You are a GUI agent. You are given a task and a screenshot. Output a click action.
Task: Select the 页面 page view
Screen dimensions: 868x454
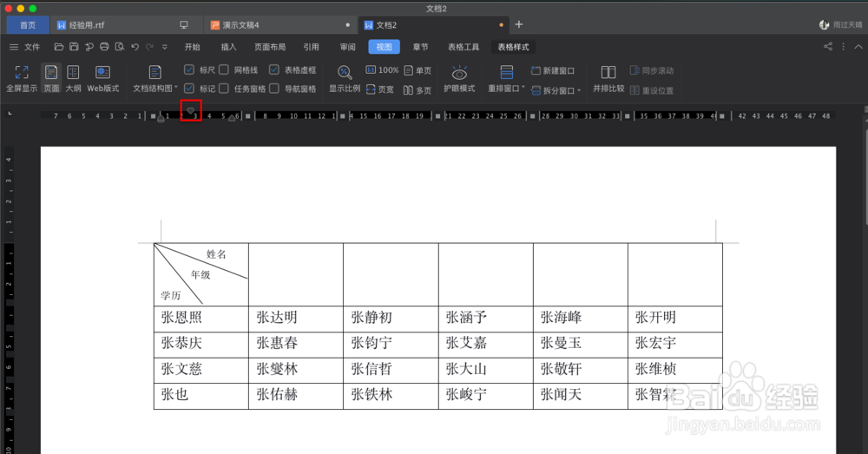point(51,79)
